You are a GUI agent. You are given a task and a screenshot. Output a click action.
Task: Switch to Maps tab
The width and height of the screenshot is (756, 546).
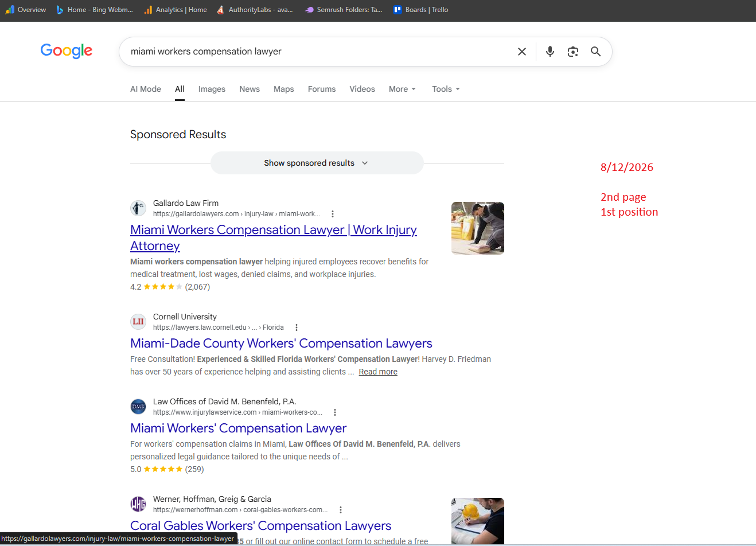tap(283, 89)
